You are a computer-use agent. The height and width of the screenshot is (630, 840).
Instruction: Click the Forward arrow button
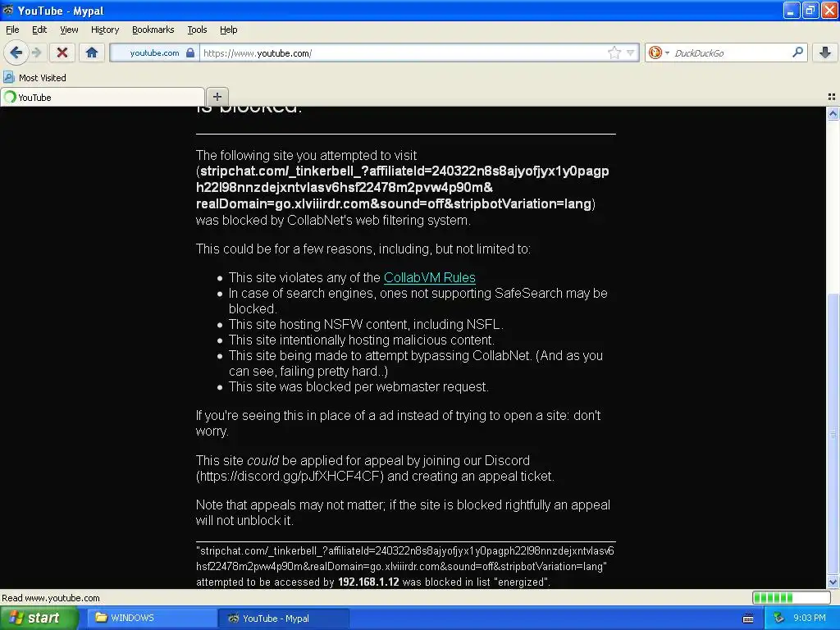pyautogui.click(x=36, y=52)
